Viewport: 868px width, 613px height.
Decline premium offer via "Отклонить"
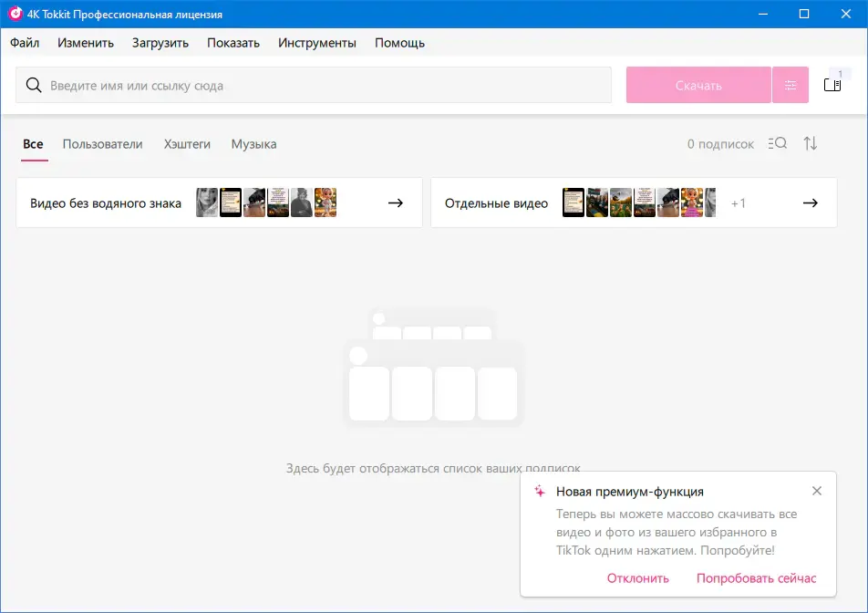pos(638,578)
